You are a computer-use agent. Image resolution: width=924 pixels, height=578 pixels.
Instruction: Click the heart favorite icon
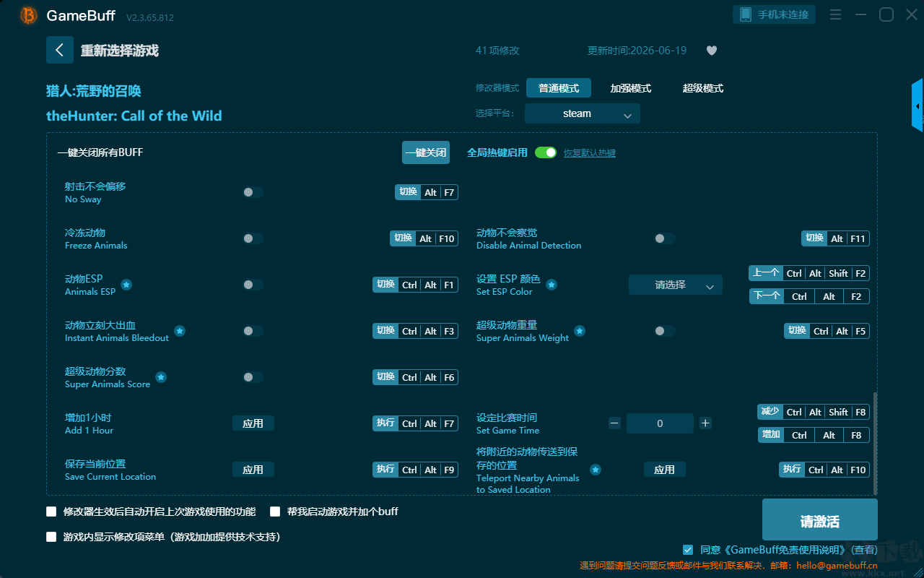[x=712, y=51]
